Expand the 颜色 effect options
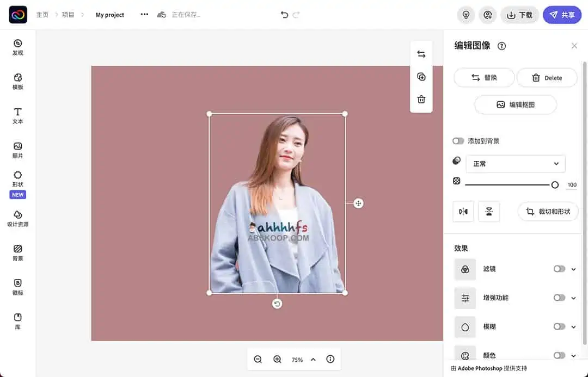This screenshot has width=588, height=377. coord(572,355)
